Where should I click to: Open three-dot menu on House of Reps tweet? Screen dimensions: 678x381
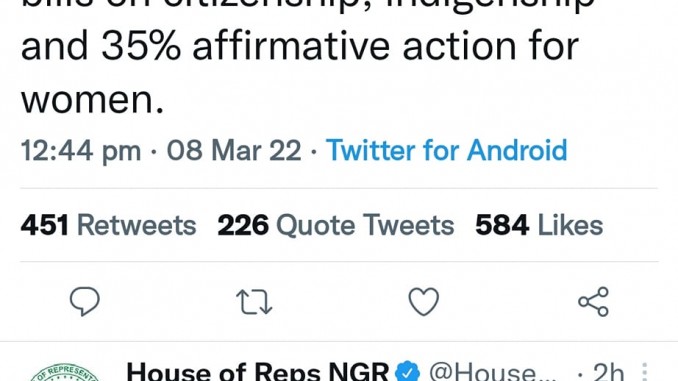click(644, 372)
